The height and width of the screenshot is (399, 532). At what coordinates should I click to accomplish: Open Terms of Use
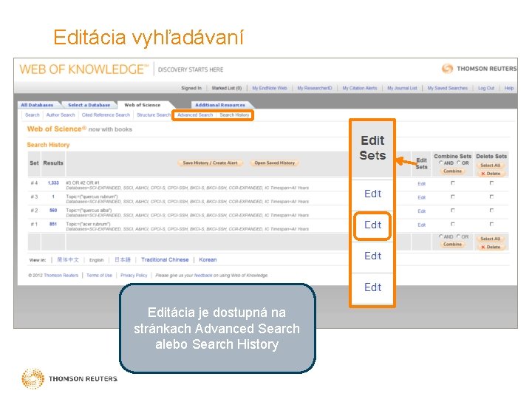tap(99, 275)
